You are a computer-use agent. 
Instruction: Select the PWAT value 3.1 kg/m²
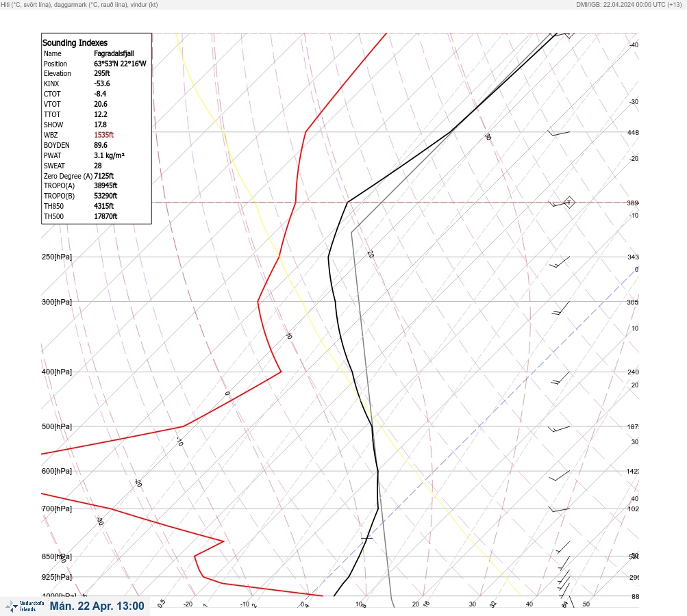point(109,155)
